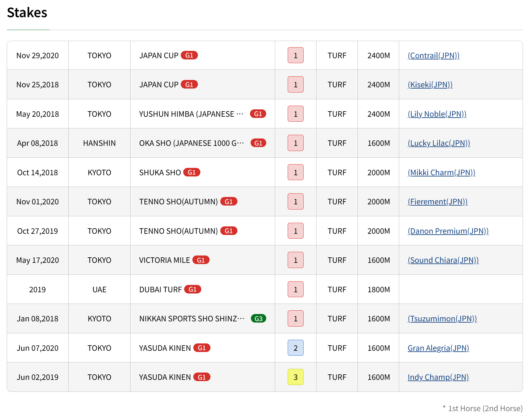Click 2000M in the Shuka Sho row
The width and height of the screenshot is (530, 420).
coord(379,172)
